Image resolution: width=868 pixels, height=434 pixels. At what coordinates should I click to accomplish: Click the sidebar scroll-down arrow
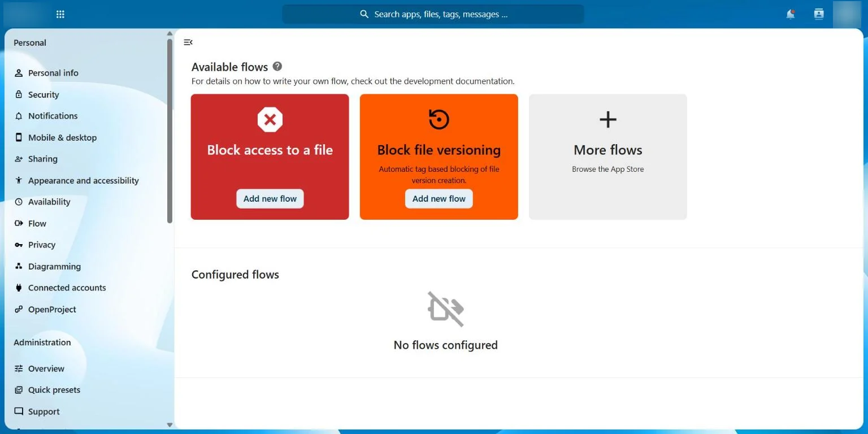click(170, 424)
